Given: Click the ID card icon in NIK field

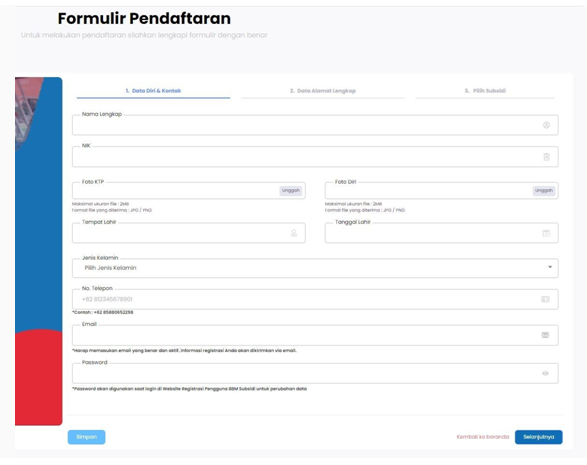Looking at the screenshot, I should point(546,157).
